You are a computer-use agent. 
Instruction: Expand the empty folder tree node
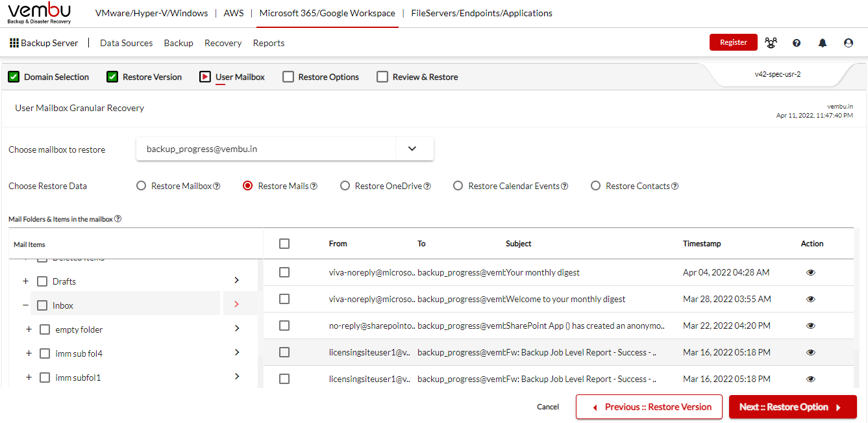pyautogui.click(x=29, y=329)
